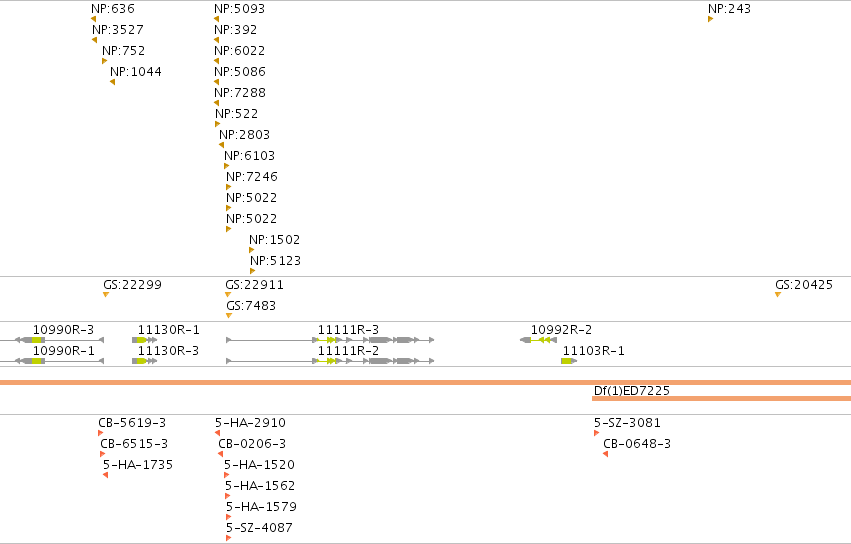Image resolution: width=851 pixels, height=544 pixels.
Task: Select the GS:20425 label
Action: coord(804,285)
